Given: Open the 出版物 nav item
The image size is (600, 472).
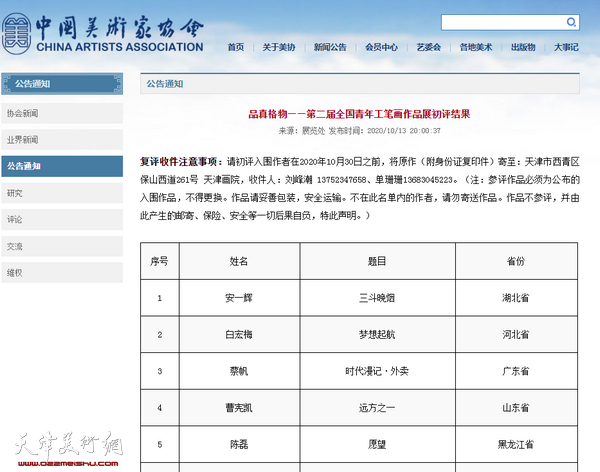Looking at the screenshot, I should [523, 47].
